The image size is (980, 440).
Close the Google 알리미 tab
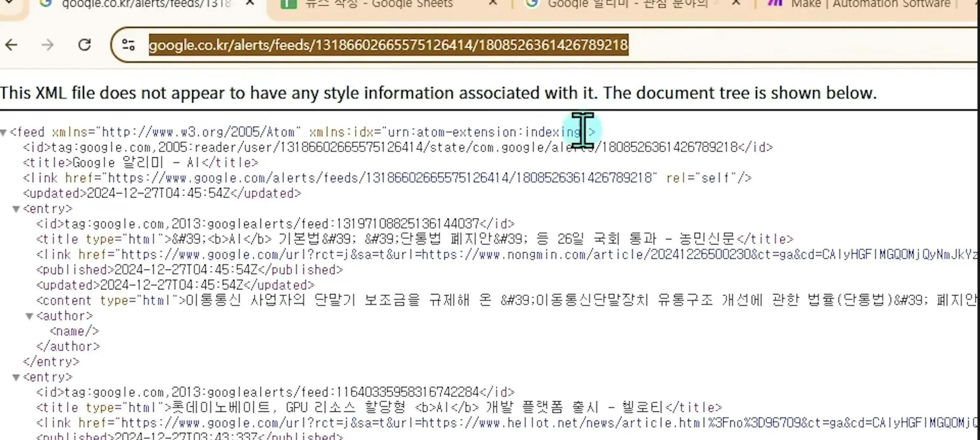click(x=736, y=3)
